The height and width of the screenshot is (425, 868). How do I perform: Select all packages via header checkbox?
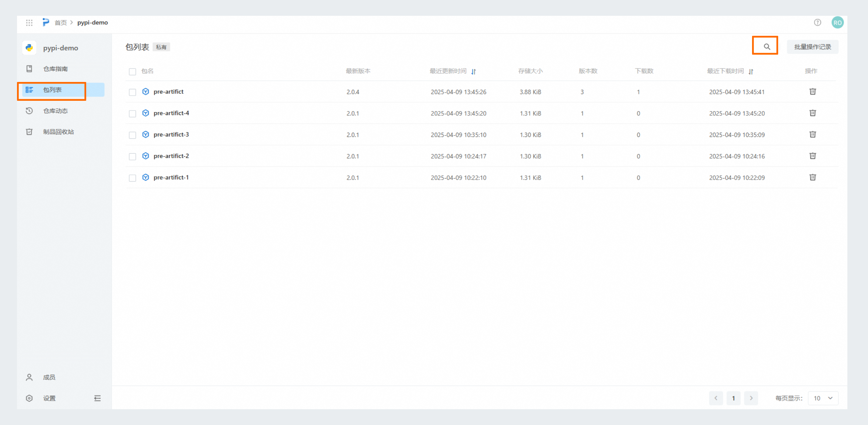click(132, 71)
